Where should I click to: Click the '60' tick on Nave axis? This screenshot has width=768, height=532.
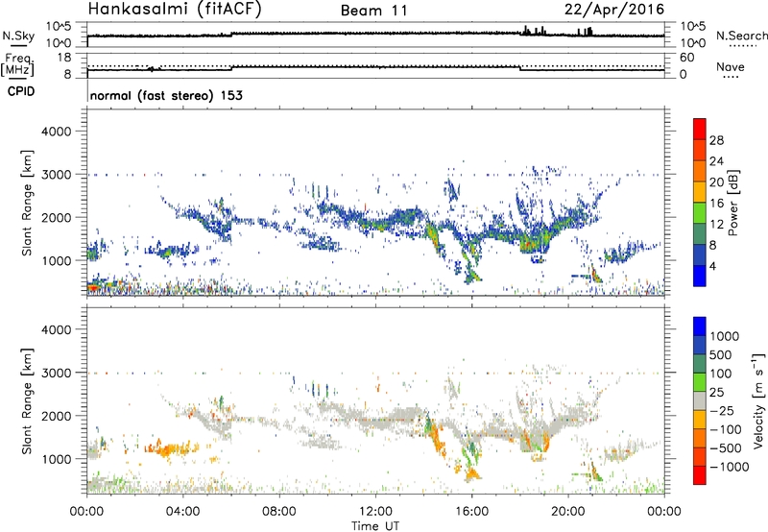686,58
